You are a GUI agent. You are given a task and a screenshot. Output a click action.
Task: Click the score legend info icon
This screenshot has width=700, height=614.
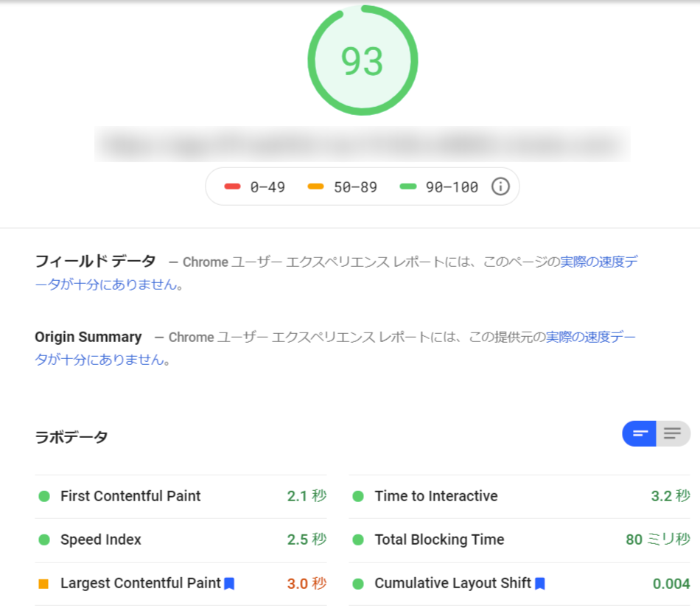[x=500, y=186]
